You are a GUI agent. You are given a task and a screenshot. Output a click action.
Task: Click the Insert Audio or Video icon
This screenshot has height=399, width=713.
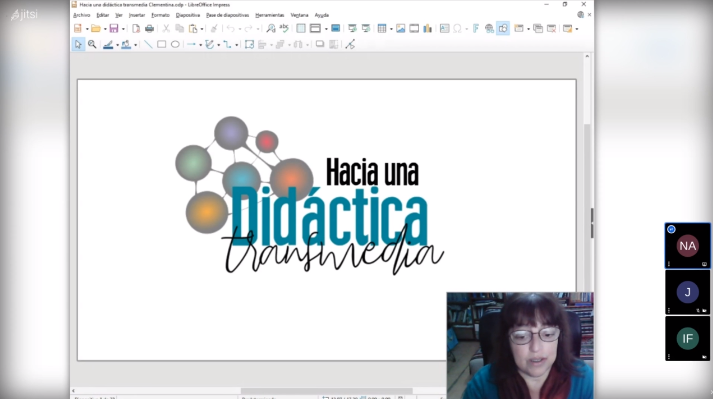coord(414,29)
